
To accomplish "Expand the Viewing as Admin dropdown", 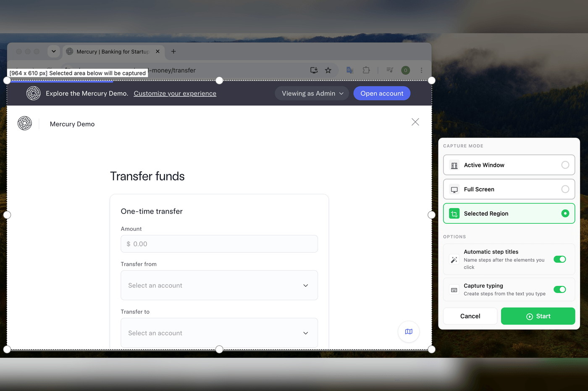I will point(312,93).
